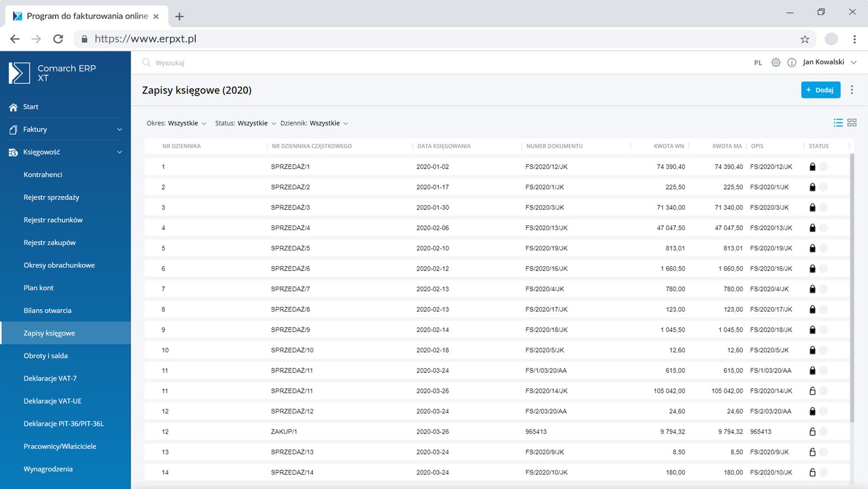Click the Księgowość accounting icon
This screenshot has width=868, height=489.
(x=13, y=153)
